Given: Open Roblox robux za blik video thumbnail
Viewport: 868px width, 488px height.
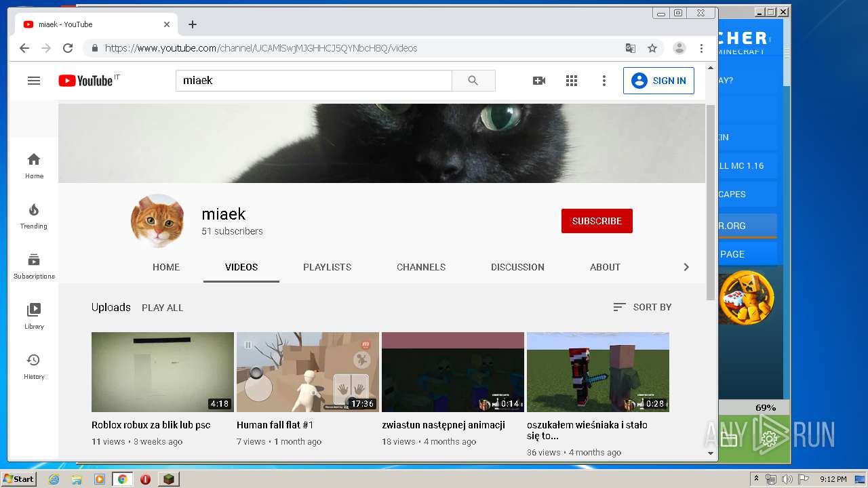Looking at the screenshot, I should (x=163, y=372).
